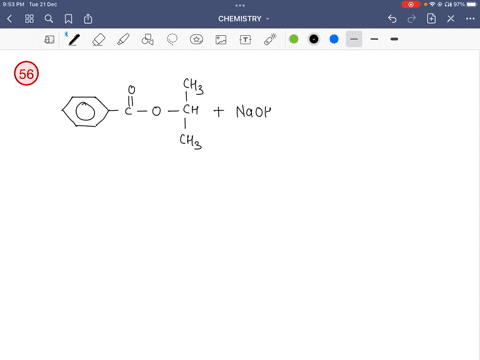This screenshot has height=360, width=480.
Task: Select the Shapes tool
Action: pos(147,39)
